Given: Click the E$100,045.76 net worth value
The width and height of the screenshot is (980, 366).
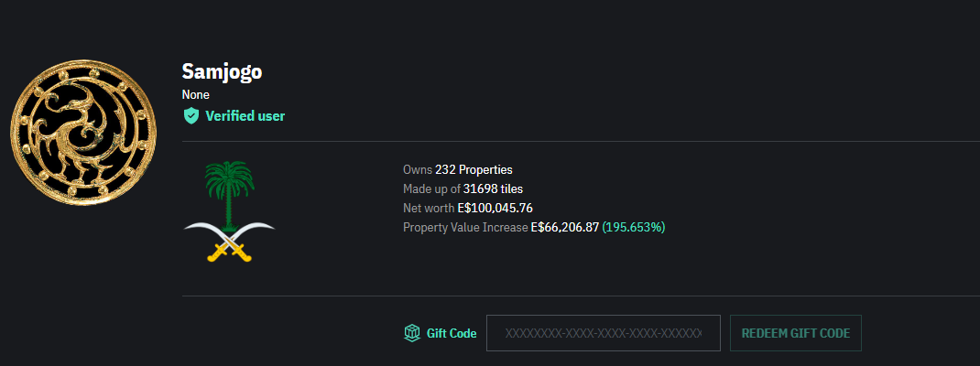Looking at the screenshot, I should point(495,208).
